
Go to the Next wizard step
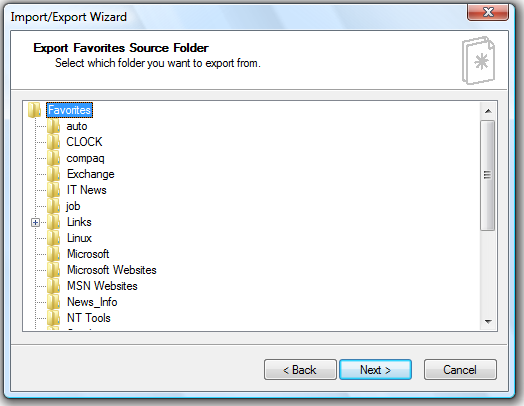[x=375, y=370]
